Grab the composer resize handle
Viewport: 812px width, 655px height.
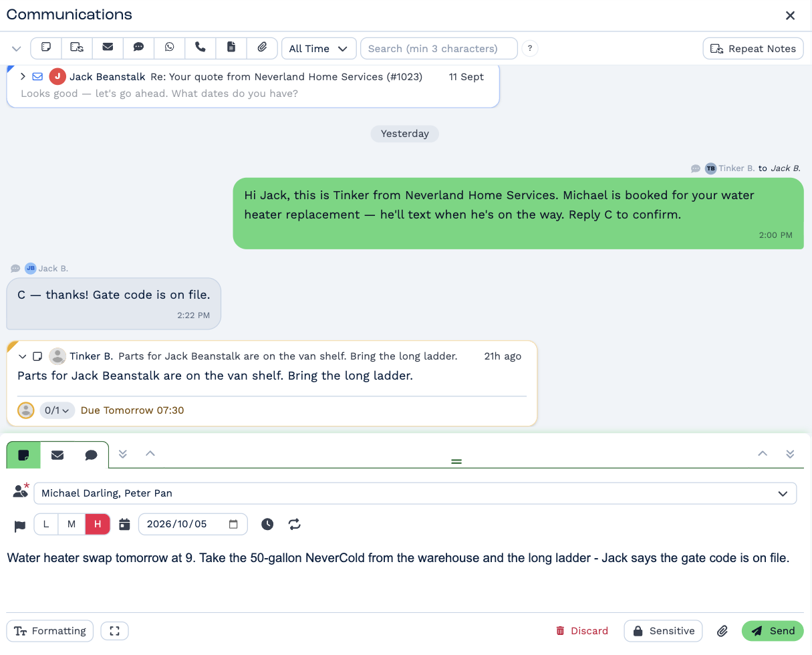tap(456, 461)
